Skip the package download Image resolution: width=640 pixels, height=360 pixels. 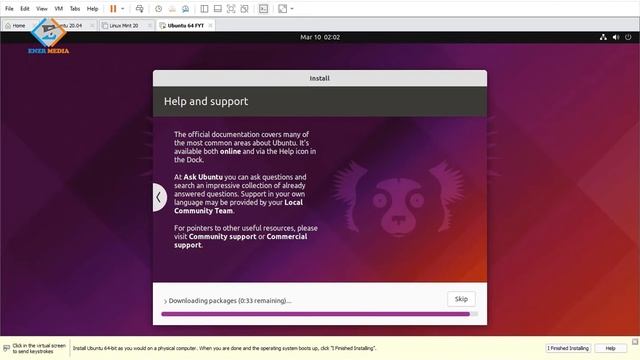461,299
